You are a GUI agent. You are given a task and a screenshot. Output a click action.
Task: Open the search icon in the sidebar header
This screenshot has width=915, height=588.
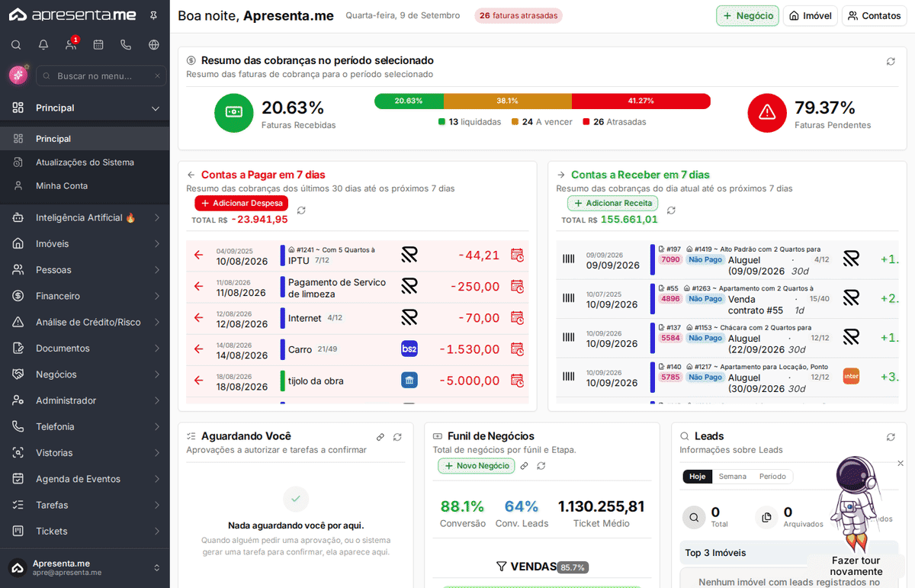pos(16,45)
